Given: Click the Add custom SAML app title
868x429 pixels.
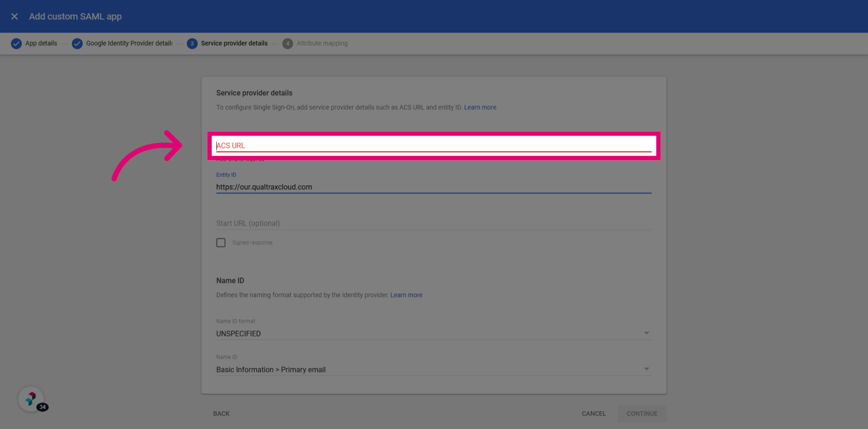Looking at the screenshot, I should pos(75,16).
